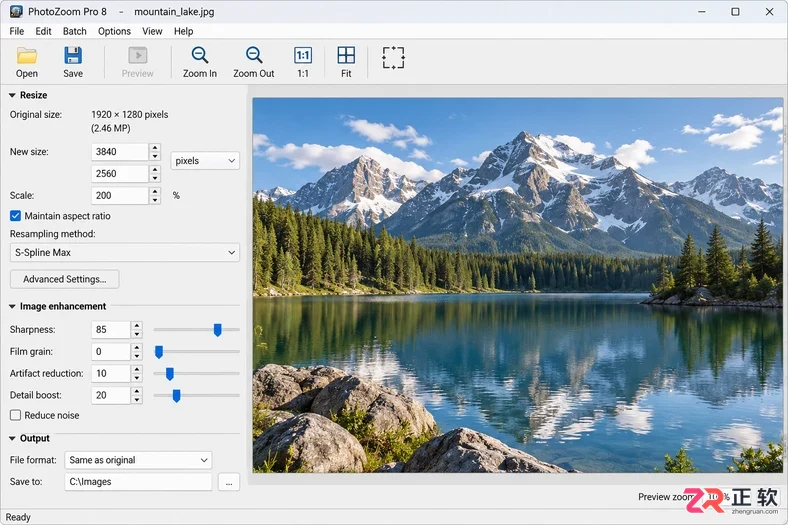Open the Batch menu
This screenshot has height=525, width=788.
[74, 31]
